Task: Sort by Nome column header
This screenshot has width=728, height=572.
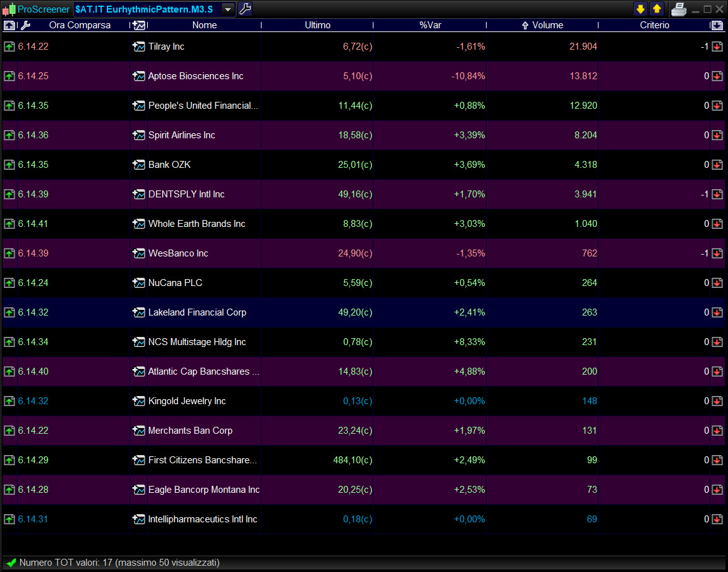Action: (x=204, y=25)
